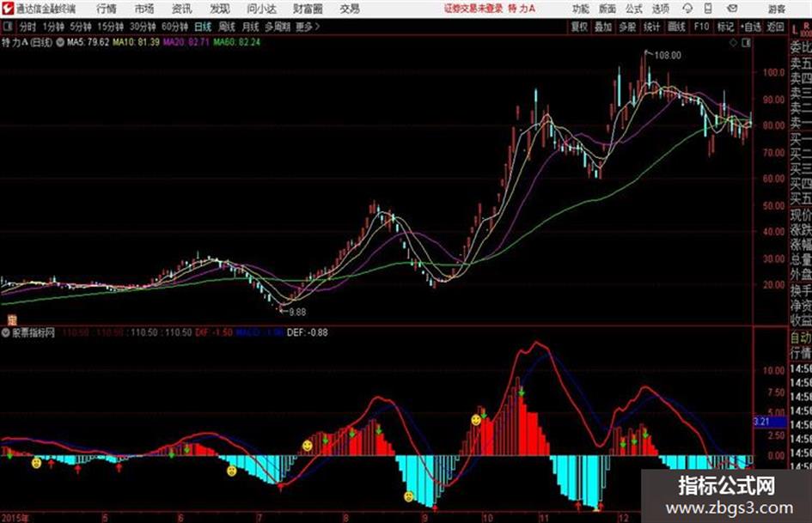This screenshot has height=523, width=812.
Task: Open the mail message icon
Action: [x=732, y=9]
